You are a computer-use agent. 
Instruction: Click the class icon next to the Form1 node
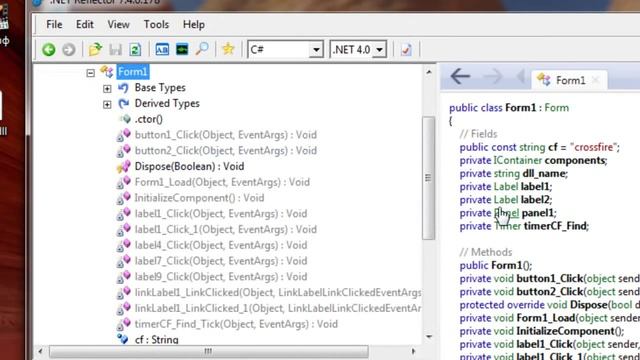point(107,72)
